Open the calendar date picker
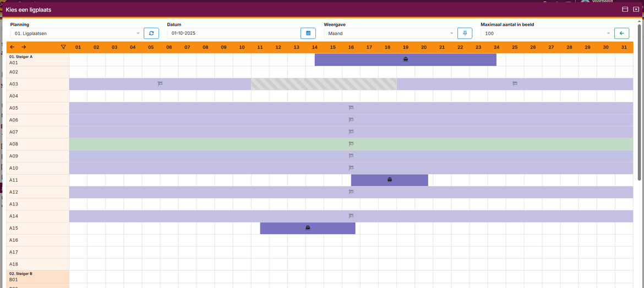Viewport: 644px width, 288px height. 308,34
